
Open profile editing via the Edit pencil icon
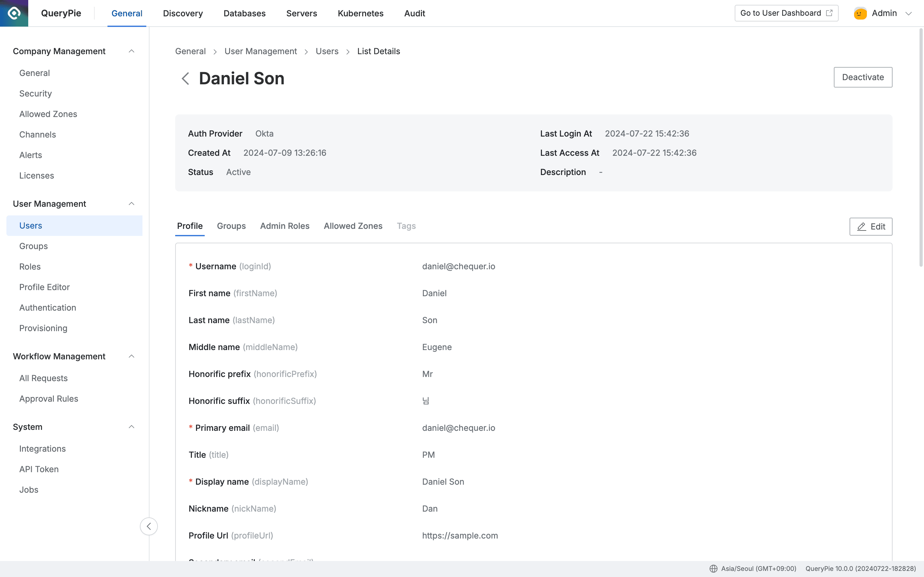tap(861, 226)
